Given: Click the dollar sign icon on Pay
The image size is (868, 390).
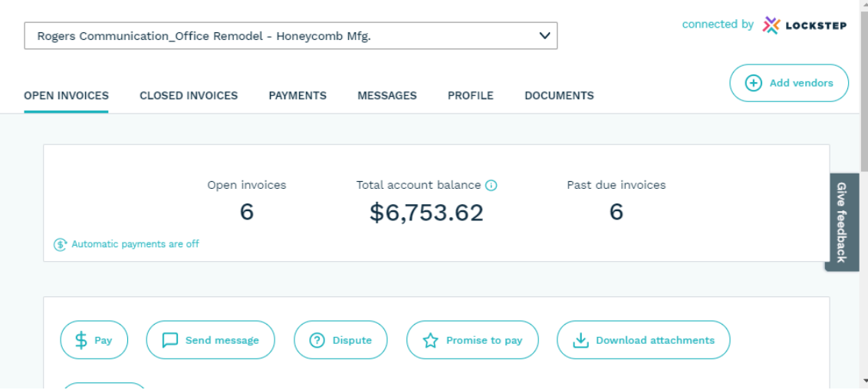Looking at the screenshot, I should pyautogui.click(x=81, y=340).
